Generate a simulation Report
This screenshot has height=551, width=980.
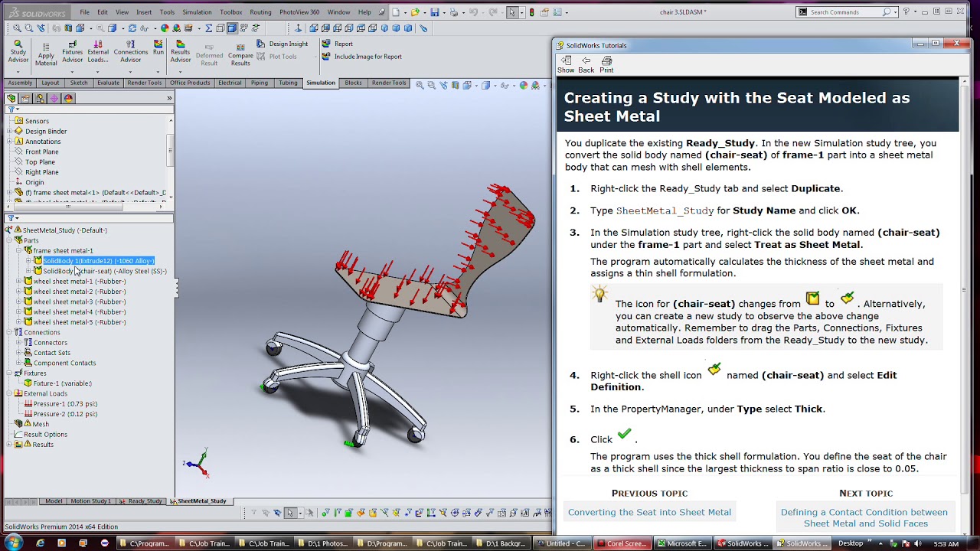click(338, 44)
